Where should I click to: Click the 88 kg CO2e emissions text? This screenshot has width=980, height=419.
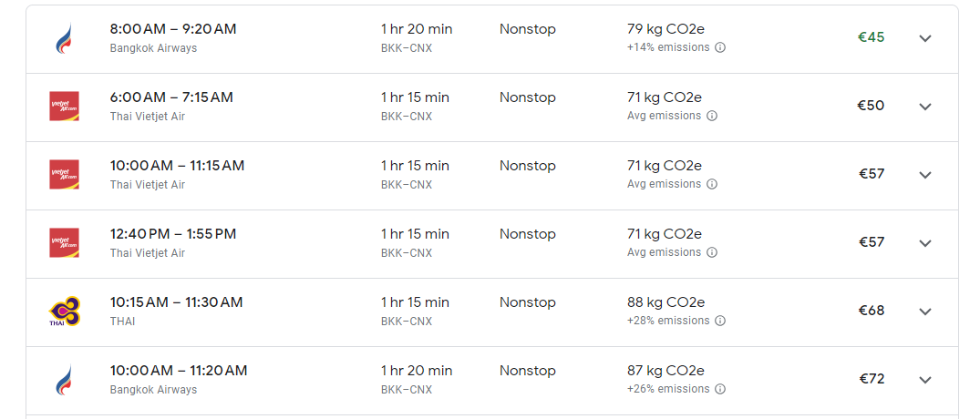coord(665,302)
